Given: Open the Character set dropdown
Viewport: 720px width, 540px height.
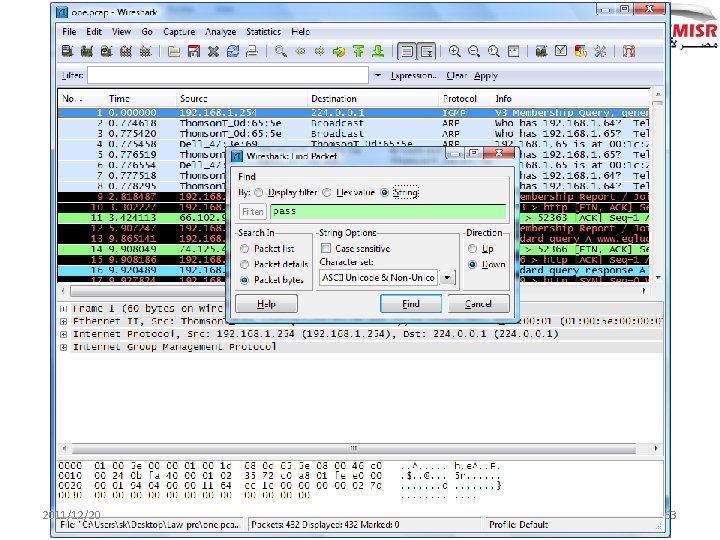Looking at the screenshot, I should (447, 277).
